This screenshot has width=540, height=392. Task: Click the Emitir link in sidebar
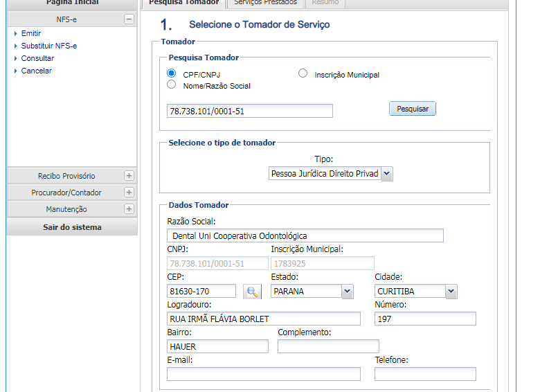click(31, 33)
